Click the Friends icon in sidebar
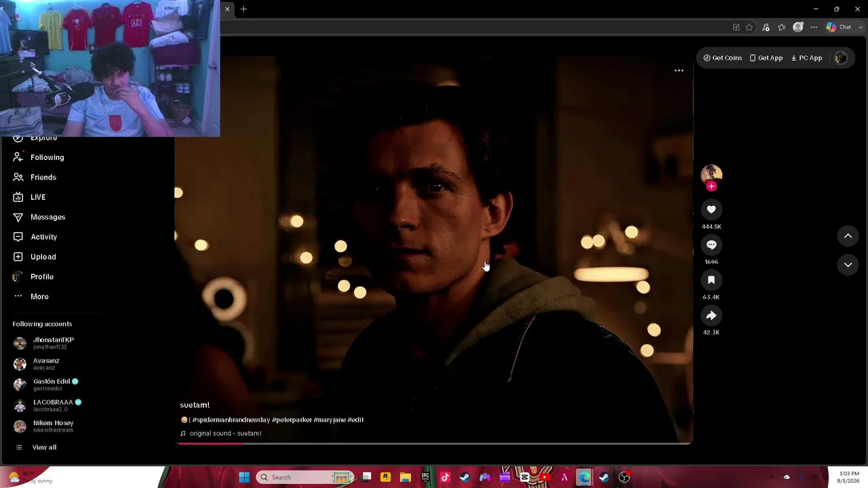 [18, 177]
